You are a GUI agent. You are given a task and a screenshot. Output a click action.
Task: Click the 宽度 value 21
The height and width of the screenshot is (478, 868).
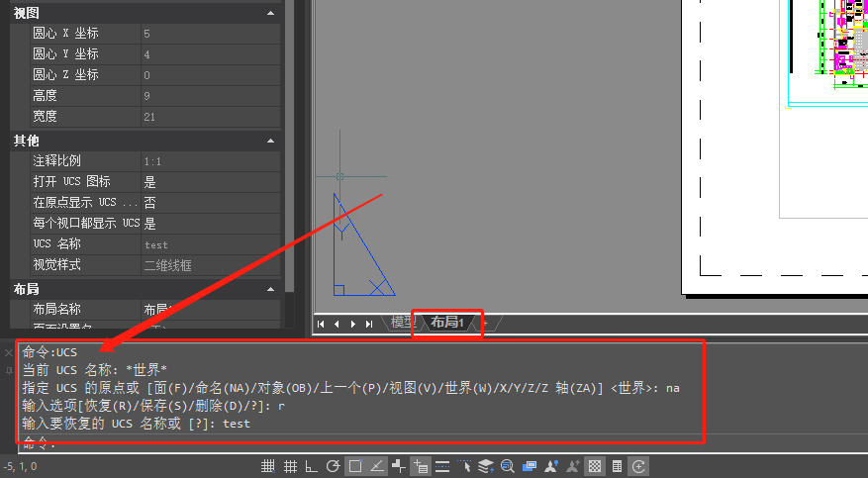pyautogui.click(x=211, y=116)
